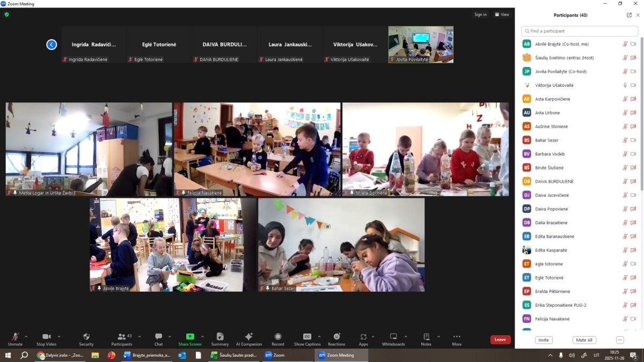Click the red Leave button
This screenshot has width=644, height=362.
point(500,339)
